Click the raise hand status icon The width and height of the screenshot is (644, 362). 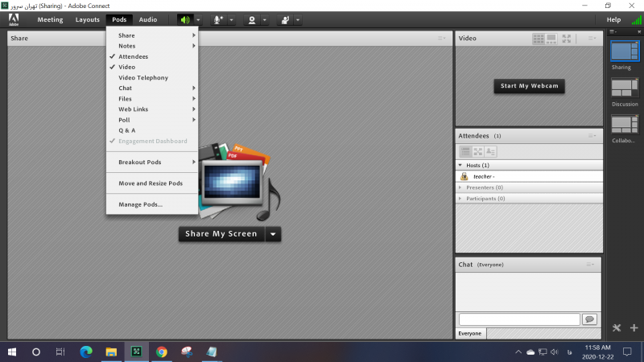(x=285, y=19)
